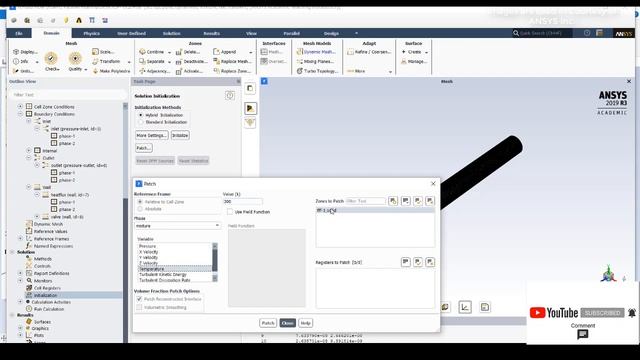The width and height of the screenshot is (640, 360).
Task: Click the Adjacency tool
Action: (154, 71)
